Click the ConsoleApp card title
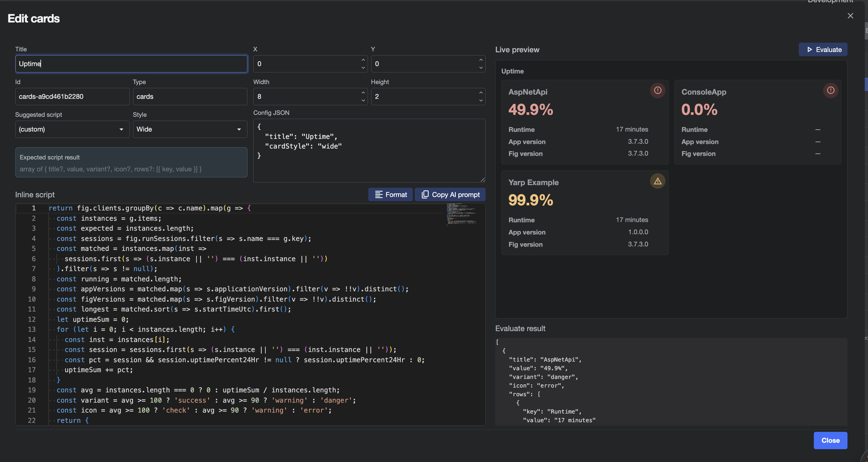 pyautogui.click(x=704, y=92)
